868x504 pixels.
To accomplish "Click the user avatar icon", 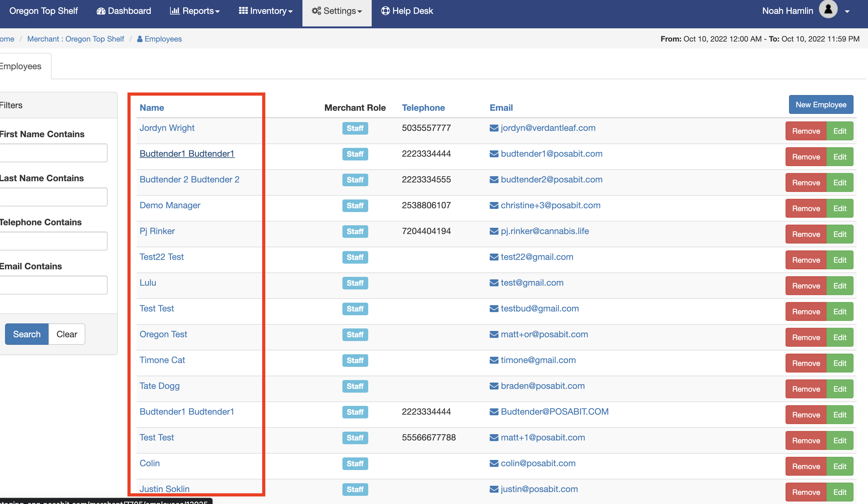I will pyautogui.click(x=828, y=9).
